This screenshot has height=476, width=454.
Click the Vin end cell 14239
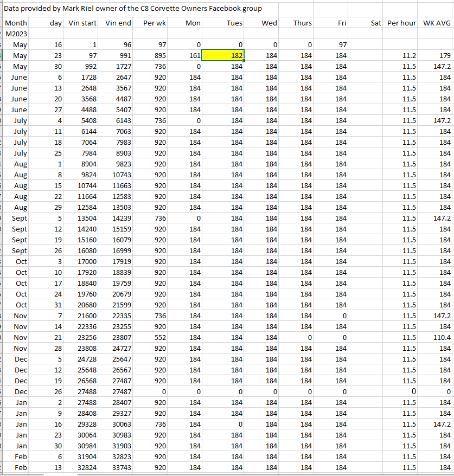tap(118, 218)
